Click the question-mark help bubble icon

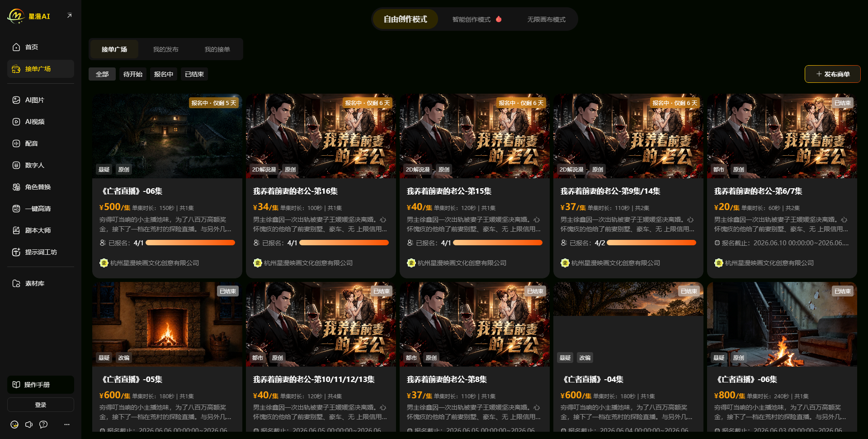pyautogui.click(x=43, y=425)
